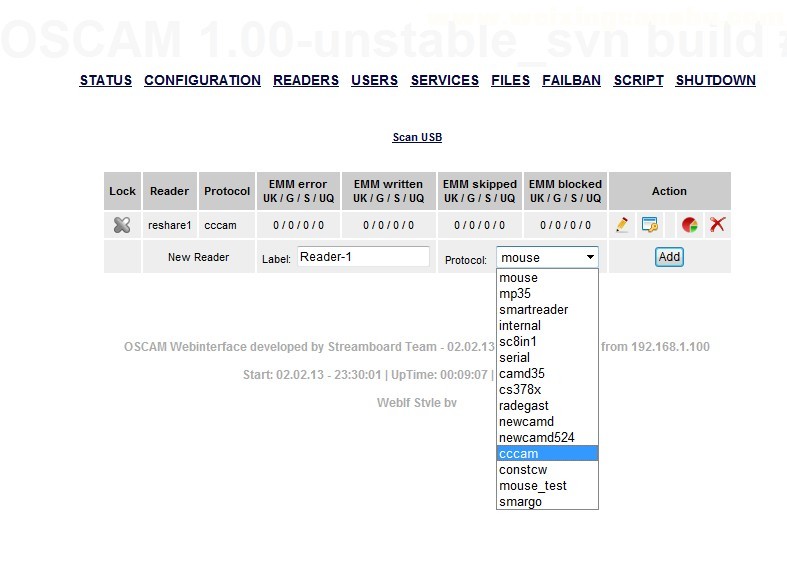787x573 pixels.
Task: Click the EMM error column header
Action: [x=298, y=191]
